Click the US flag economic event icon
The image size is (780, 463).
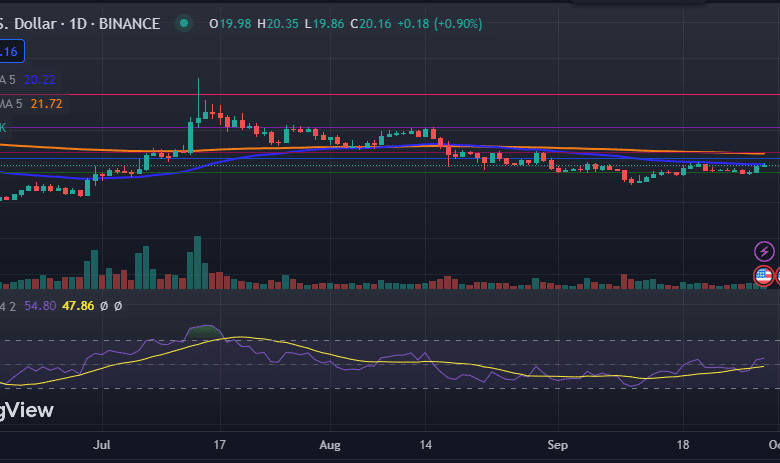pos(763,274)
